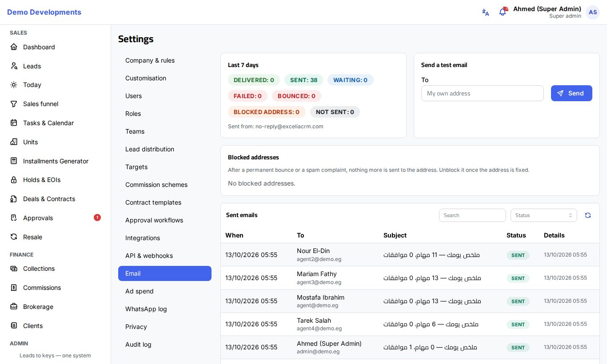Click the Approvals red badge count
The image size is (607, 364).
pyautogui.click(x=97, y=218)
